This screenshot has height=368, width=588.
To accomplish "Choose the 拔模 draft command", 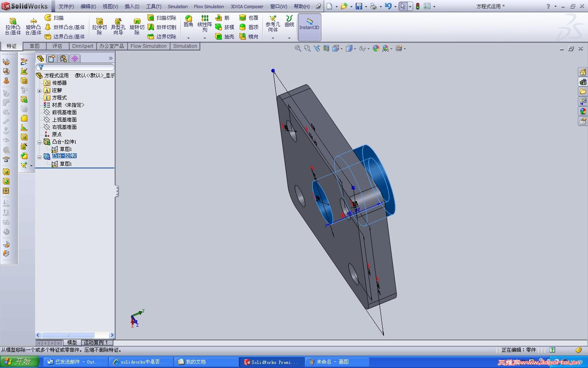I will 225,27.
